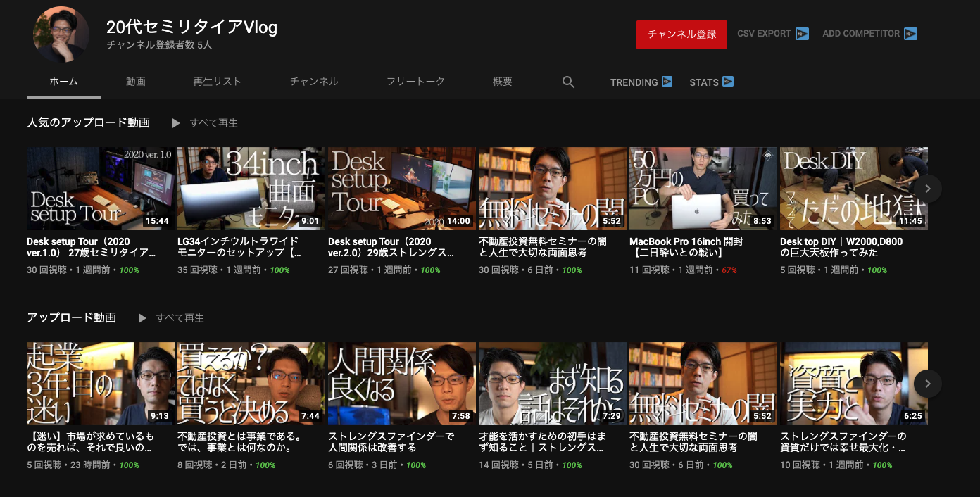Click the icon next to CSV EXPORT
This screenshot has width=980, height=497.
tap(802, 34)
